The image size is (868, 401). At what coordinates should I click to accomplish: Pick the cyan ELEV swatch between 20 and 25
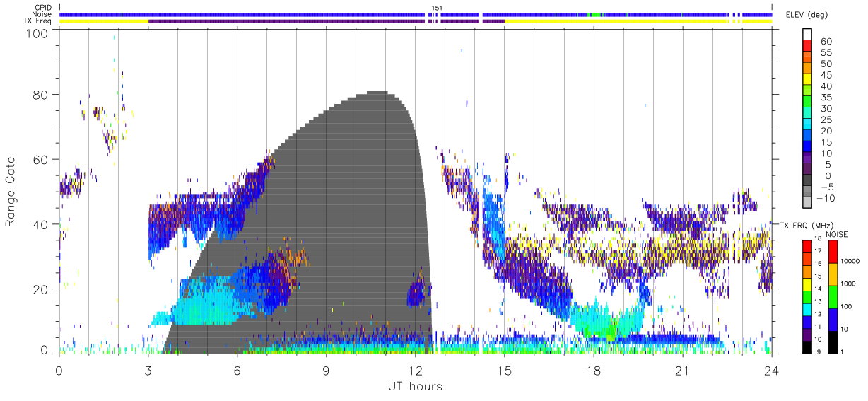(808, 123)
